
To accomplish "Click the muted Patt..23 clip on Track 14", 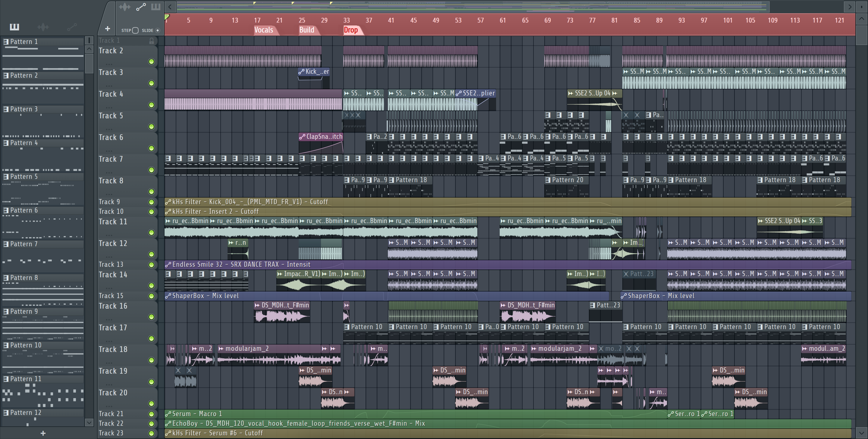I will tap(639, 280).
